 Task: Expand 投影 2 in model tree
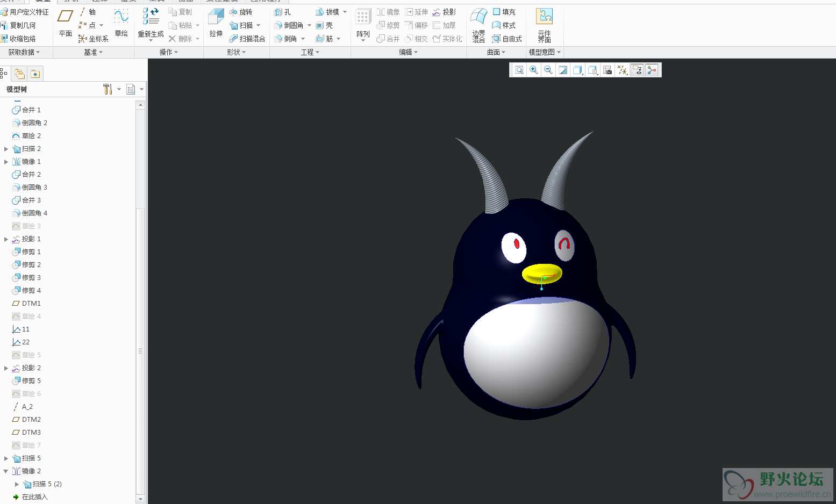(6, 368)
